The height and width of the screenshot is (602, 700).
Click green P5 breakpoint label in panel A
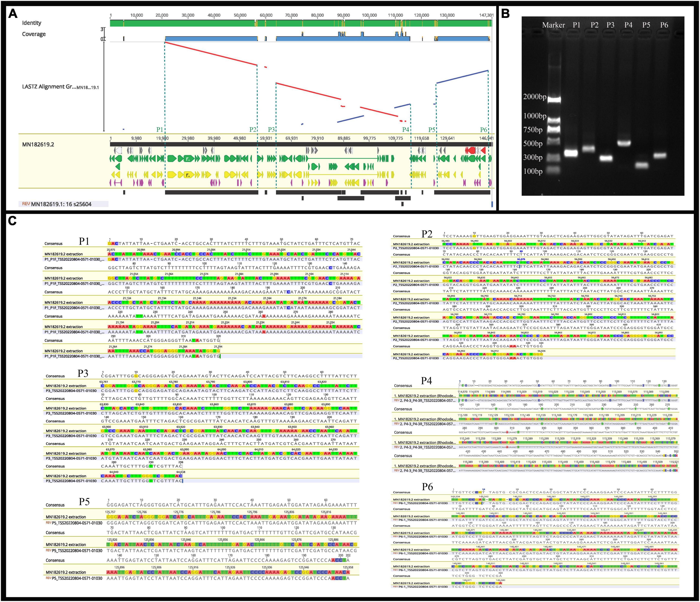click(x=432, y=130)
